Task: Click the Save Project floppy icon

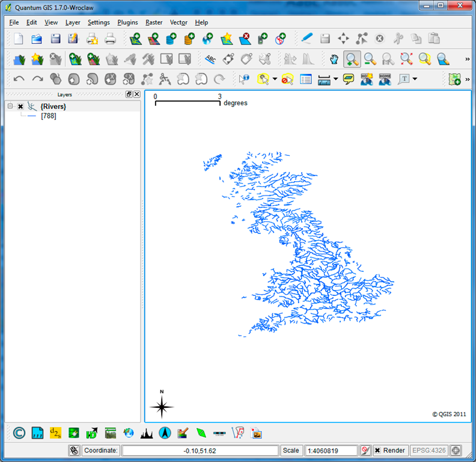Action: [55, 39]
